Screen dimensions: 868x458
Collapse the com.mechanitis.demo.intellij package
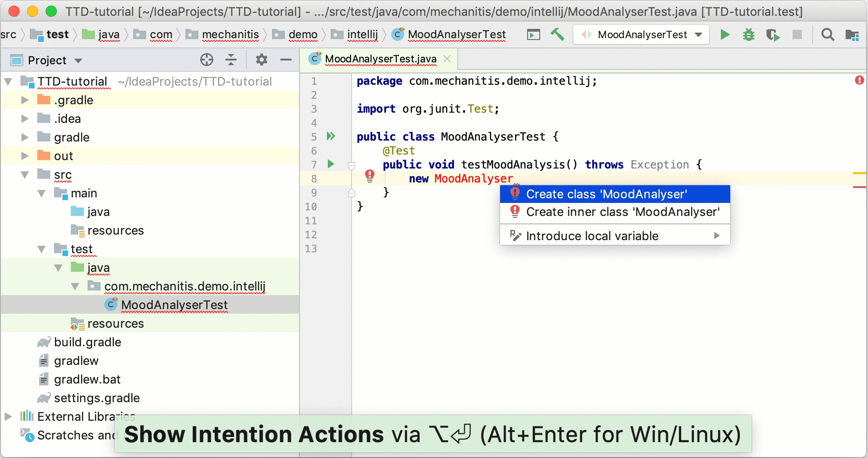pyautogui.click(x=75, y=286)
